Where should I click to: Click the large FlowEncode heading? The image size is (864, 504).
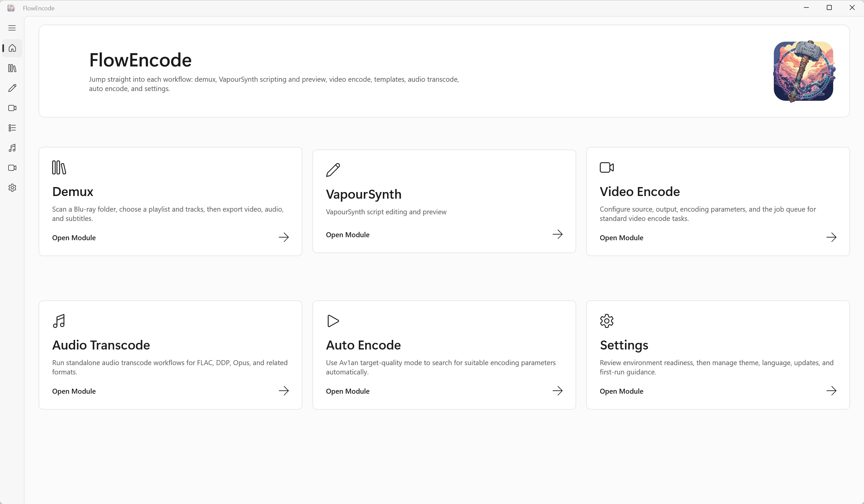click(x=140, y=60)
